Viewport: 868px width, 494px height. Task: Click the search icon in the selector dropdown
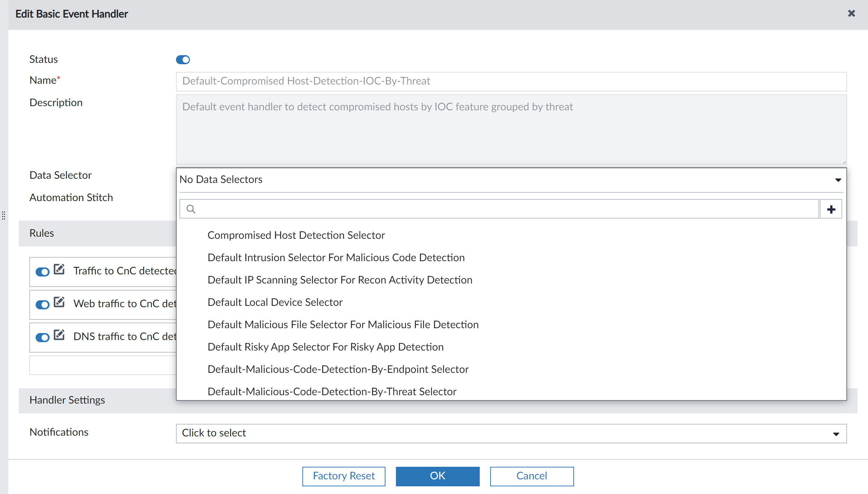(191, 208)
